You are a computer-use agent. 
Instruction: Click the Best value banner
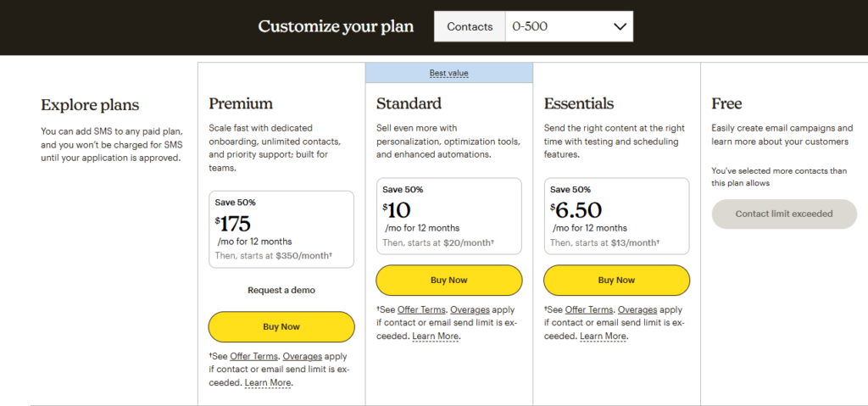(448, 73)
